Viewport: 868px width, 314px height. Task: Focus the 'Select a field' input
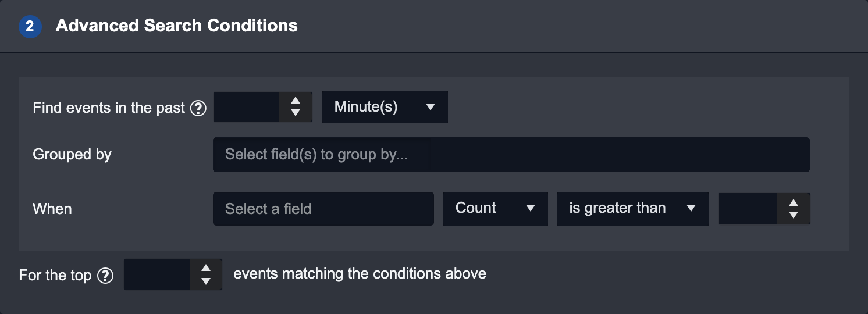click(323, 209)
